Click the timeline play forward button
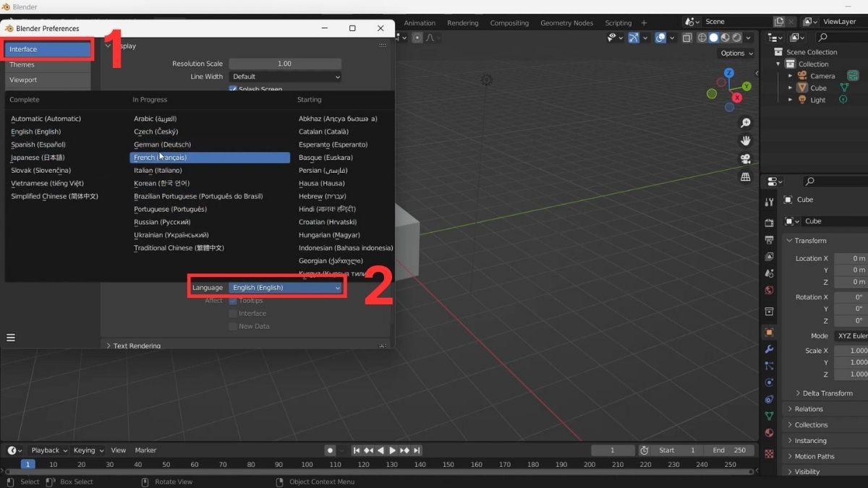 click(x=393, y=450)
